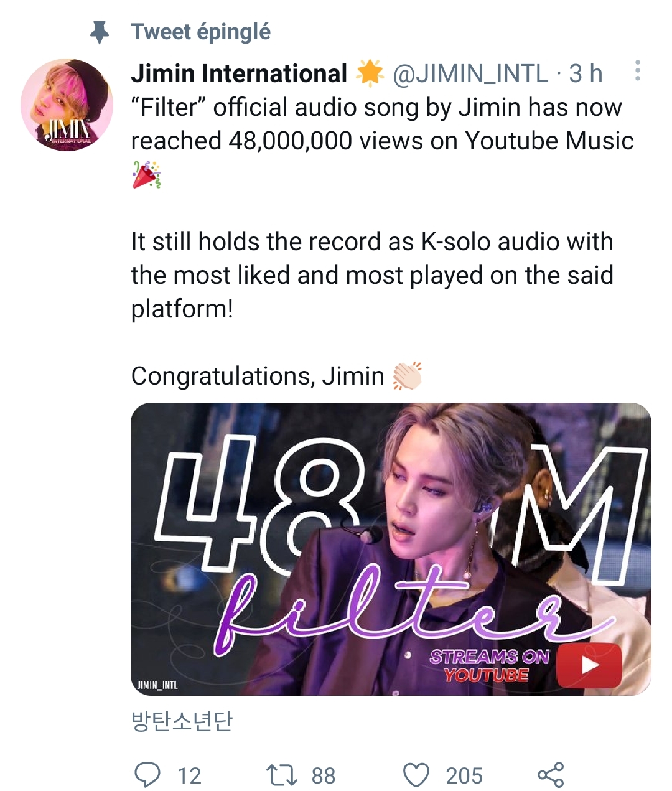Image resolution: width=672 pixels, height=791 pixels.
Task: Click the reply count 12
Action: (189, 776)
